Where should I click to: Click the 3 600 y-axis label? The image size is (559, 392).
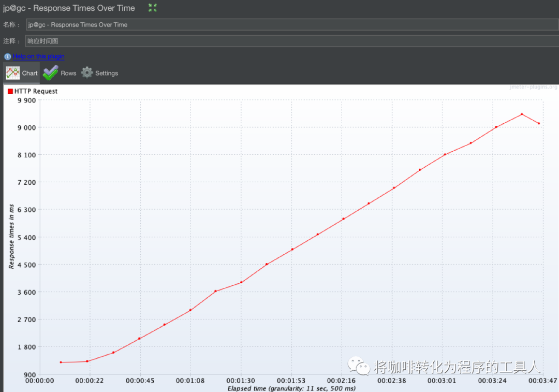27,293
